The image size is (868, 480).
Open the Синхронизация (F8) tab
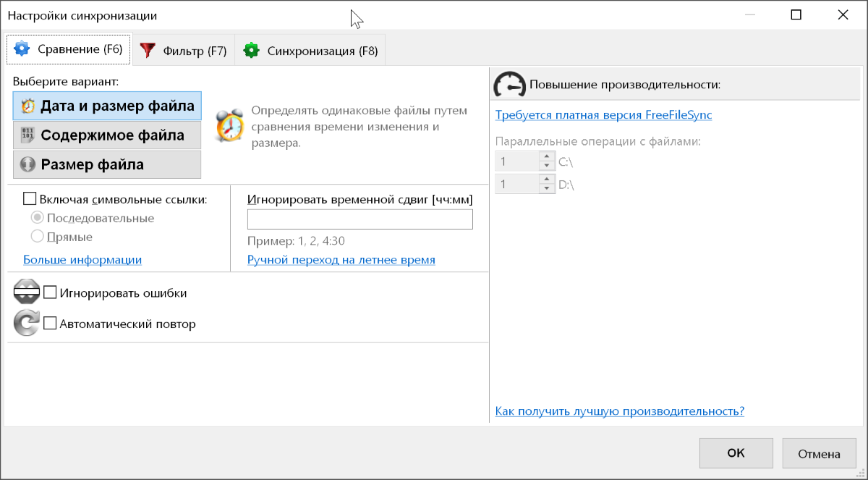[310, 51]
